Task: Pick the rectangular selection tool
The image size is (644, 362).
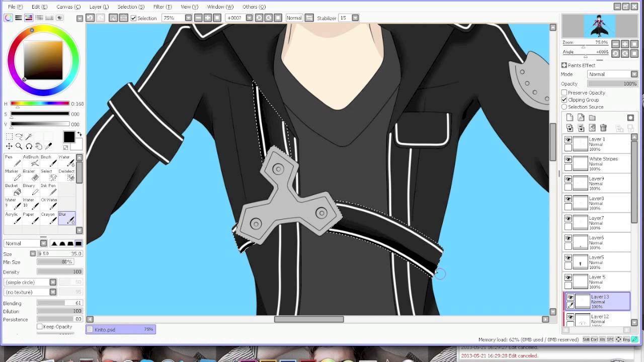Action: [9, 137]
